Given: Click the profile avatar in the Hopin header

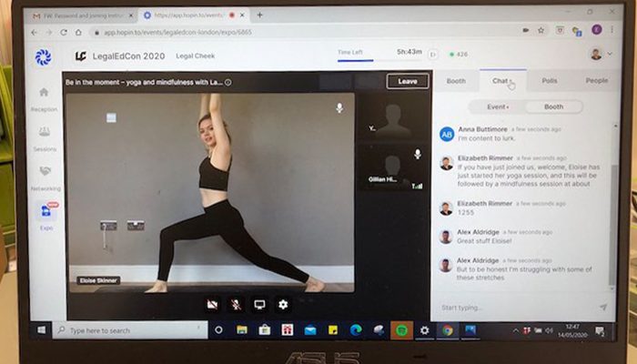Looking at the screenshot, I should pos(596,54).
